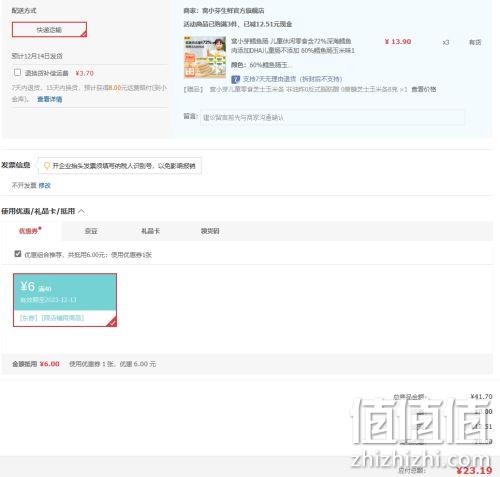
Task: Click the coupon card's selected checkmark corner
Action: tap(112, 322)
